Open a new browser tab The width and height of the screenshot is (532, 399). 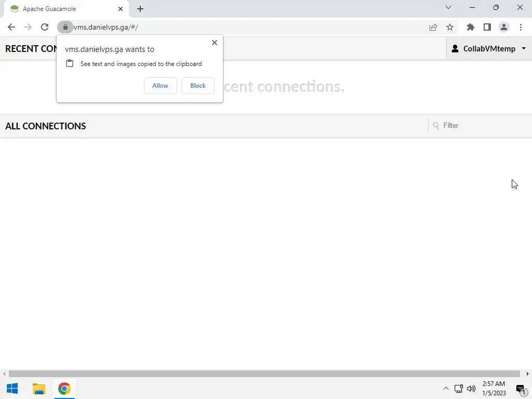[140, 9]
